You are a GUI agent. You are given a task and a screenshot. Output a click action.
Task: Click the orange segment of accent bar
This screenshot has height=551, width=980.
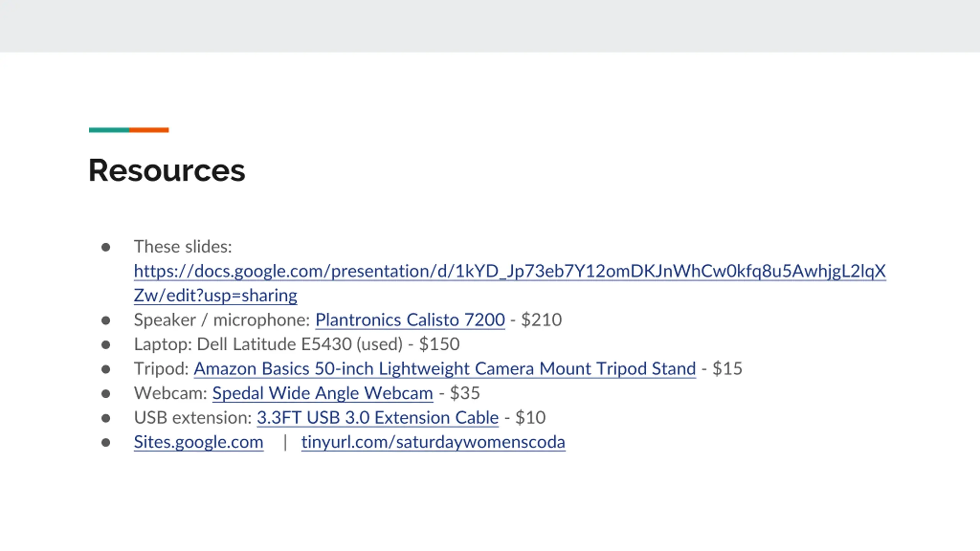point(149,130)
